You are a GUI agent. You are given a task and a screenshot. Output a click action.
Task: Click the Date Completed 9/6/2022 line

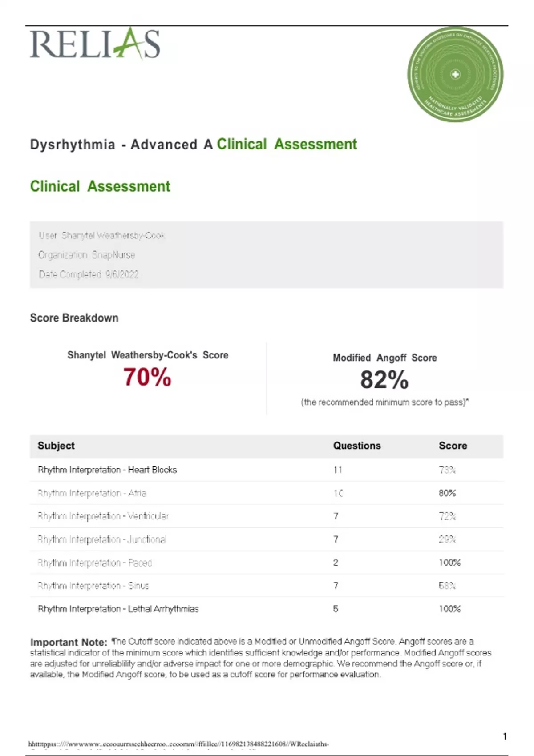point(89,274)
